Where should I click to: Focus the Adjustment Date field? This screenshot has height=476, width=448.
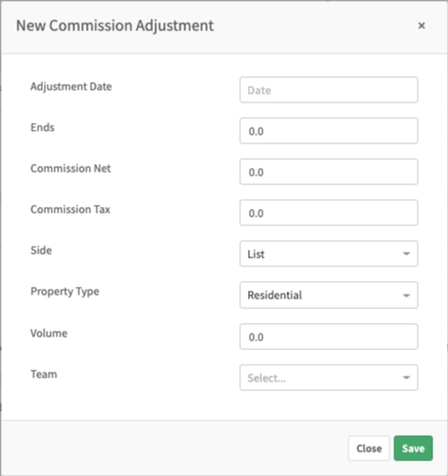click(329, 90)
